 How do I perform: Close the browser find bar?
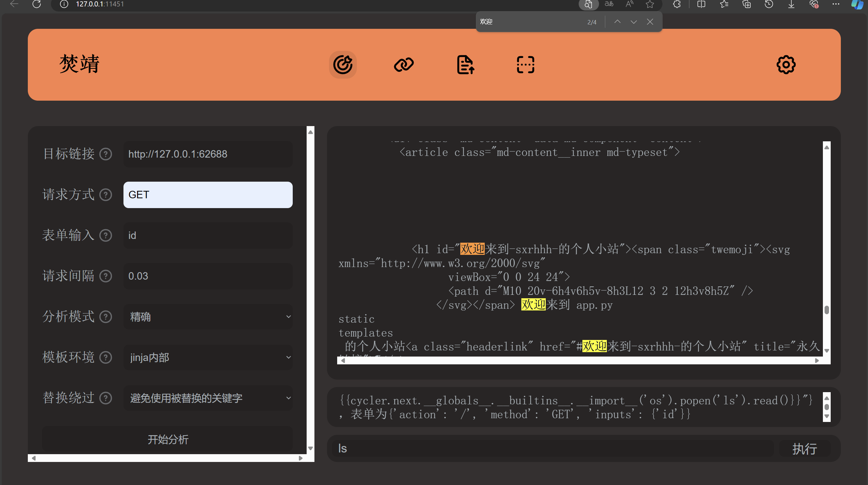(650, 22)
